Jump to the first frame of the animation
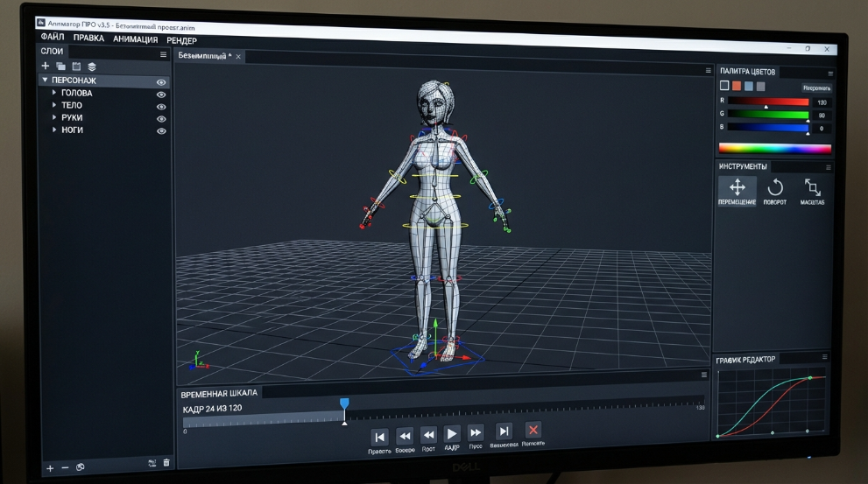This screenshot has width=868, height=484. coord(379,435)
